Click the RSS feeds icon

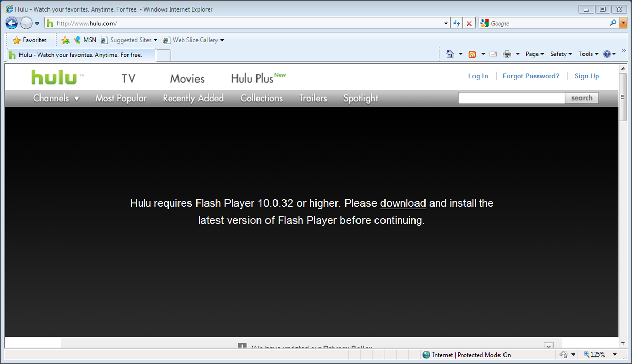pos(472,54)
